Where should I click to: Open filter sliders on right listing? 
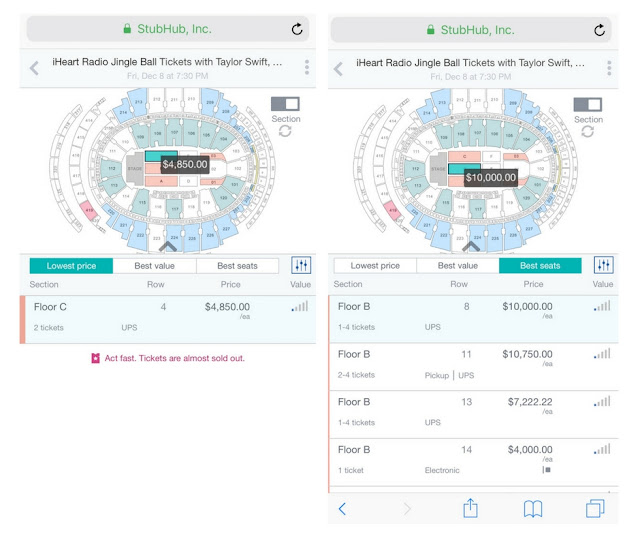click(604, 265)
